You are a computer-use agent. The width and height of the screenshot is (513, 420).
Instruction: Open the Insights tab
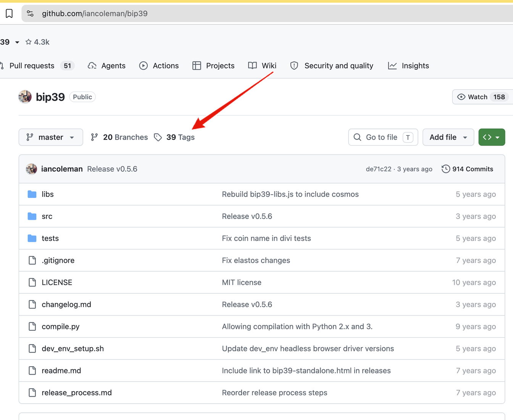408,66
